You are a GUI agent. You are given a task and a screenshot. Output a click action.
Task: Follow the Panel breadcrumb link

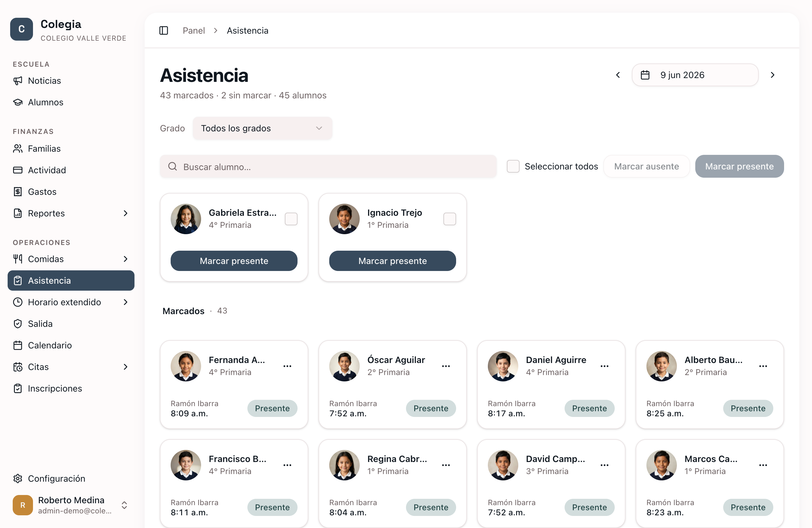click(x=194, y=31)
